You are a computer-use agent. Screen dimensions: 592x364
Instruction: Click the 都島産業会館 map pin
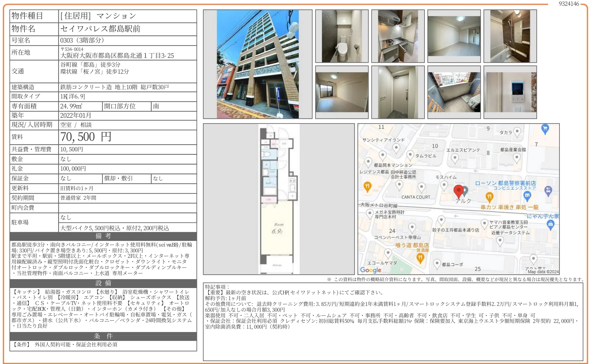click(517, 157)
